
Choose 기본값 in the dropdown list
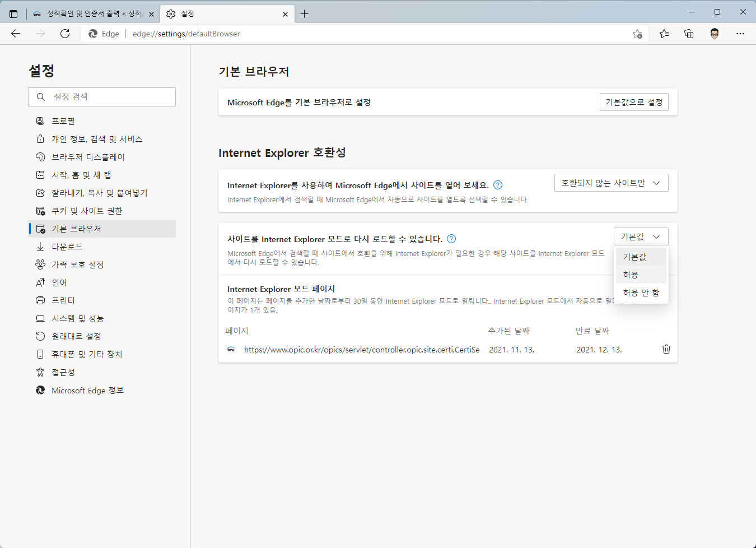[641, 257]
